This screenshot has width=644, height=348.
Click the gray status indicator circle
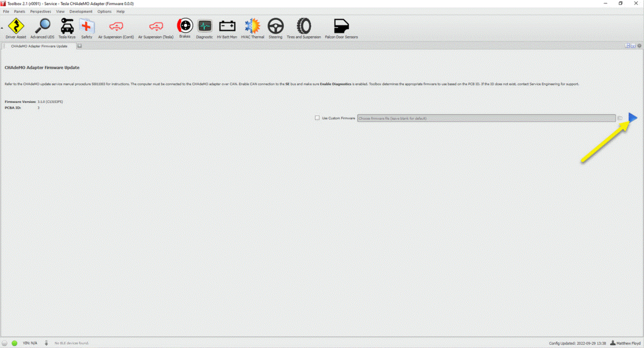(x=5, y=343)
